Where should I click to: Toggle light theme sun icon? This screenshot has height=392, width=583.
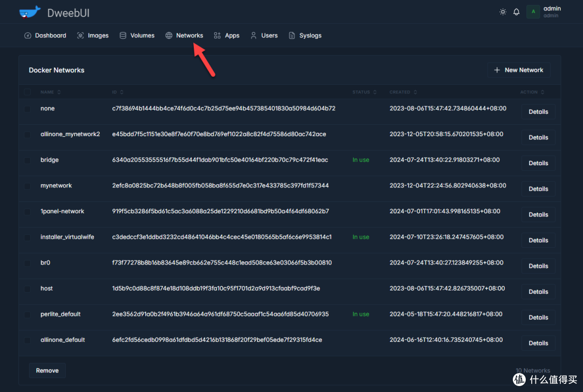click(503, 12)
